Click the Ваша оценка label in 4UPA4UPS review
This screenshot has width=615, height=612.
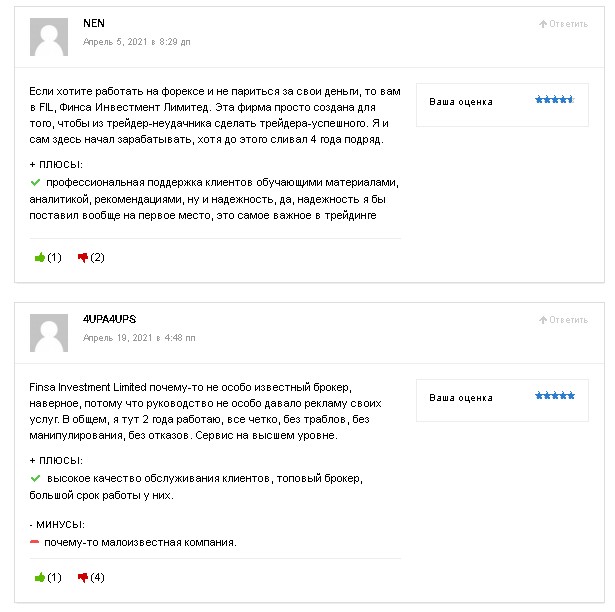coord(460,397)
